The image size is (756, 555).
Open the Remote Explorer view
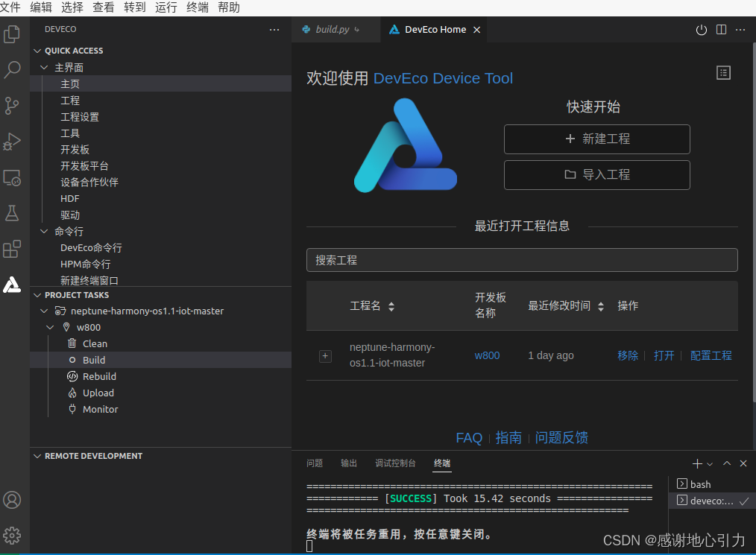click(12, 178)
